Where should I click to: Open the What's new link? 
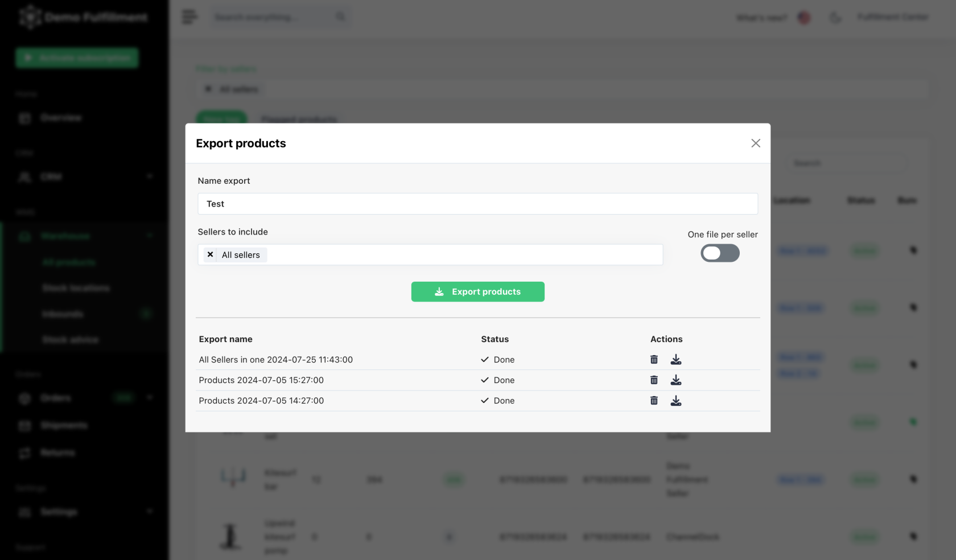point(761,18)
